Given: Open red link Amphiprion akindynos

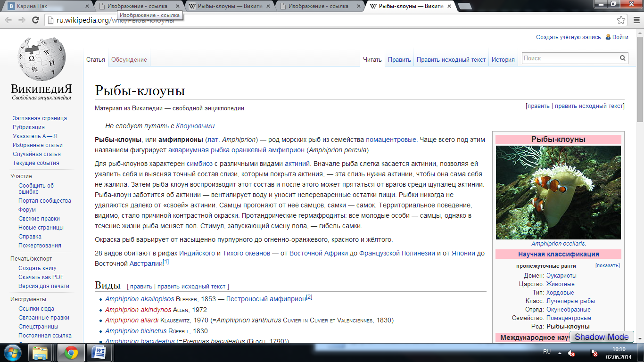Looking at the screenshot, I should click(x=138, y=310).
